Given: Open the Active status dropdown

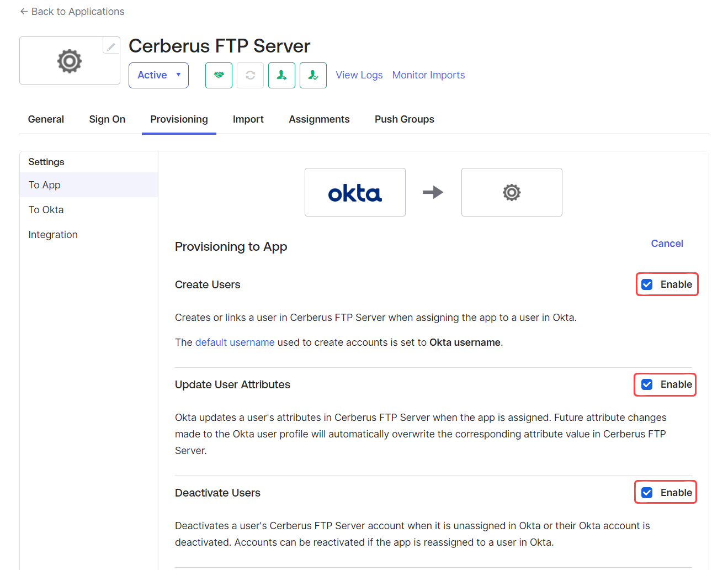Looking at the screenshot, I should tap(158, 75).
